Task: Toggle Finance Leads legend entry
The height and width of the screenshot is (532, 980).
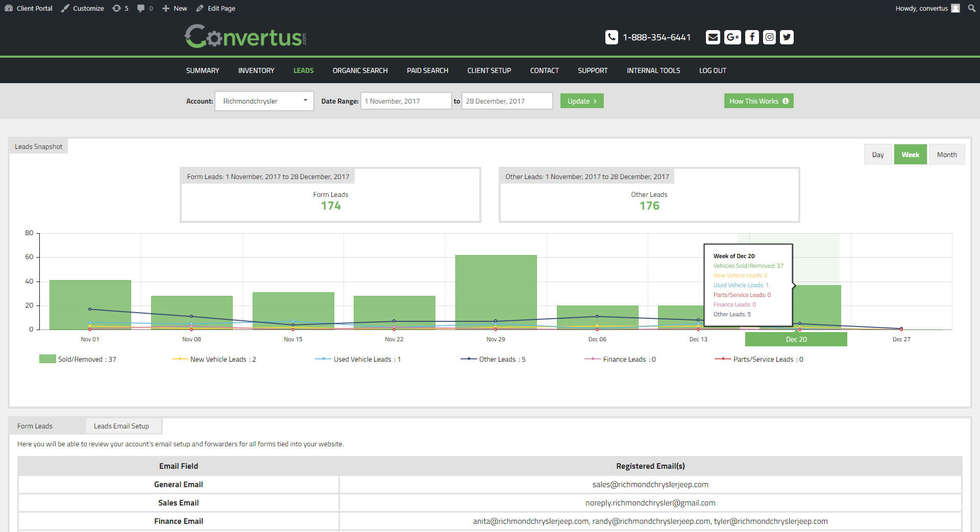Action: (620, 359)
